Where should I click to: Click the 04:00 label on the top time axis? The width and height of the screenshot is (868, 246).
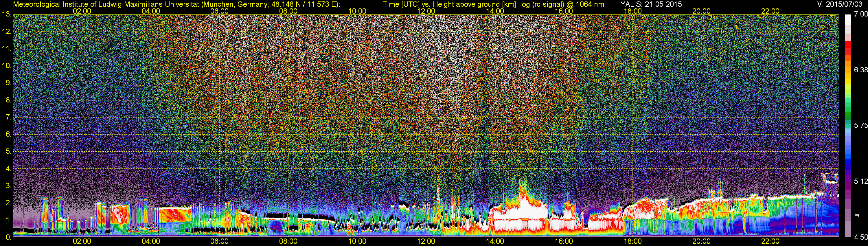click(151, 11)
